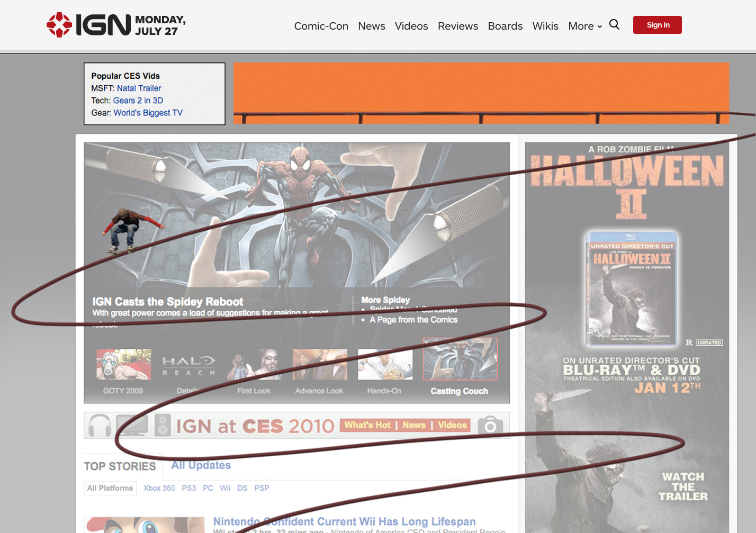
Task: Click the IGN logo
Action: pos(88,25)
